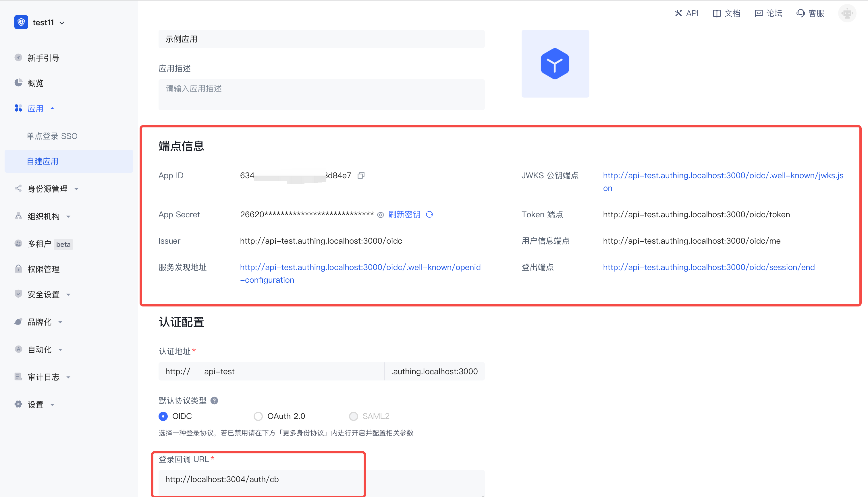868x497 pixels.
Task: Refresh App Secret with circular arrow icon
Action: [x=429, y=215]
